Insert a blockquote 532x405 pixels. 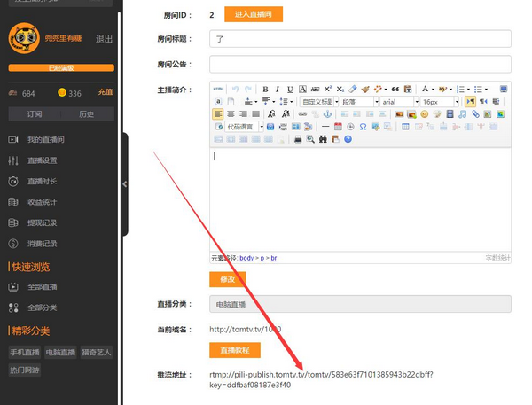coord(395,90)
